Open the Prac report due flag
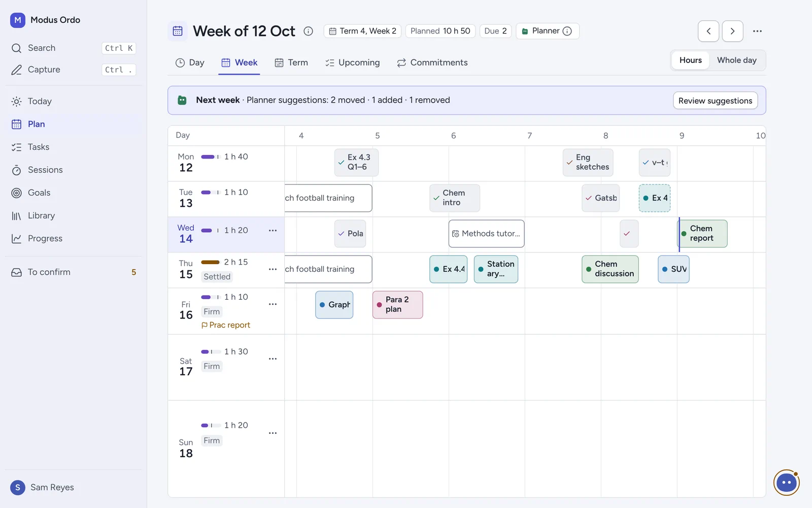The image size is (812, 508). point(226,325)
